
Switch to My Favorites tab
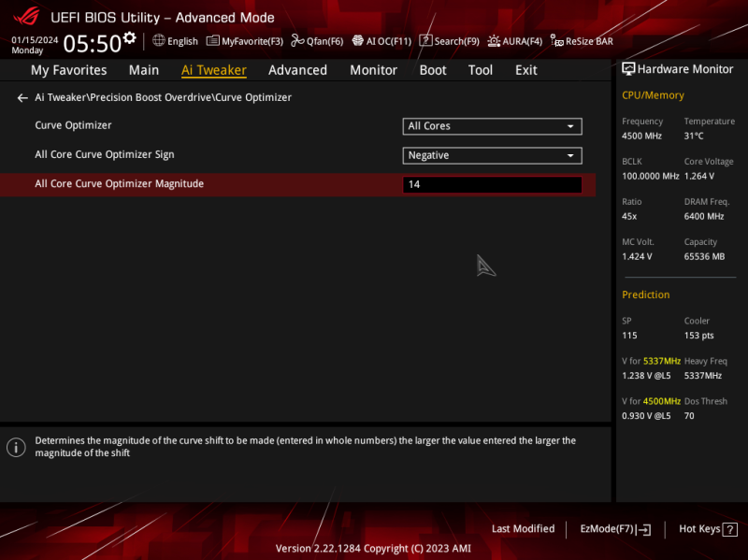click(x=68, y=70)
